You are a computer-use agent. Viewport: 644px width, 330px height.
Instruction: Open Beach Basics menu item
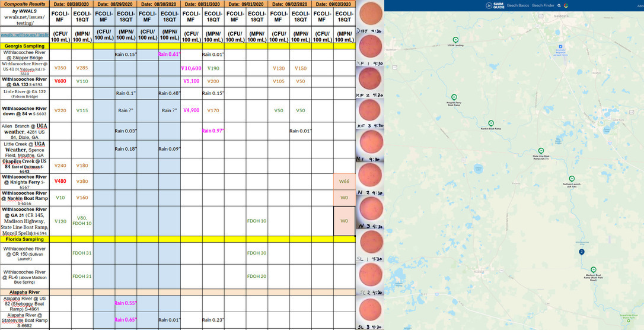point(518,6)
